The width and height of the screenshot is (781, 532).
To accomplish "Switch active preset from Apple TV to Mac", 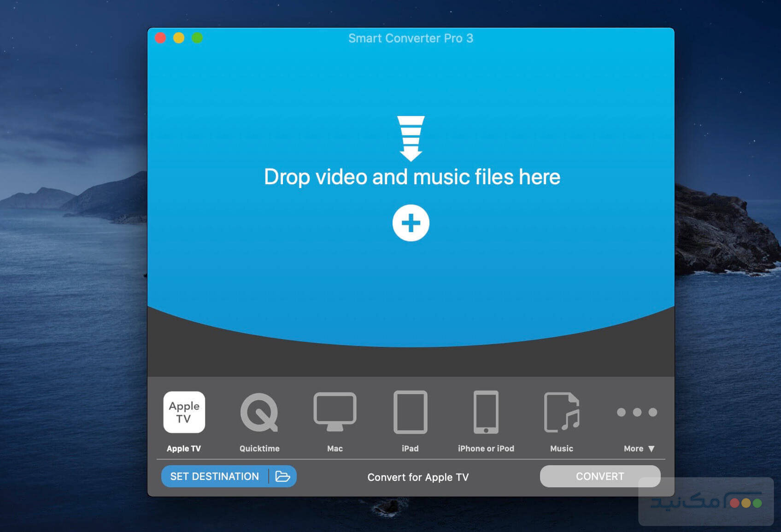I will [x=335, y=412].
